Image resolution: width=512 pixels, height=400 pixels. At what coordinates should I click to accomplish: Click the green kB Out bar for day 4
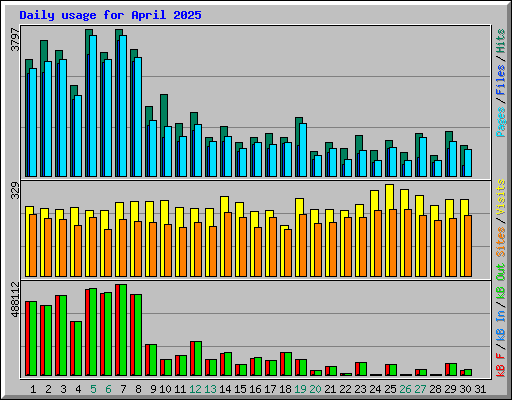coord(78,349)
